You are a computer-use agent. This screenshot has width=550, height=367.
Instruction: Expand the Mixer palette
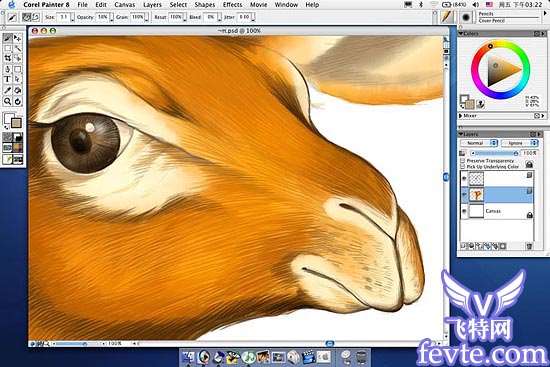tap(461, 115)
